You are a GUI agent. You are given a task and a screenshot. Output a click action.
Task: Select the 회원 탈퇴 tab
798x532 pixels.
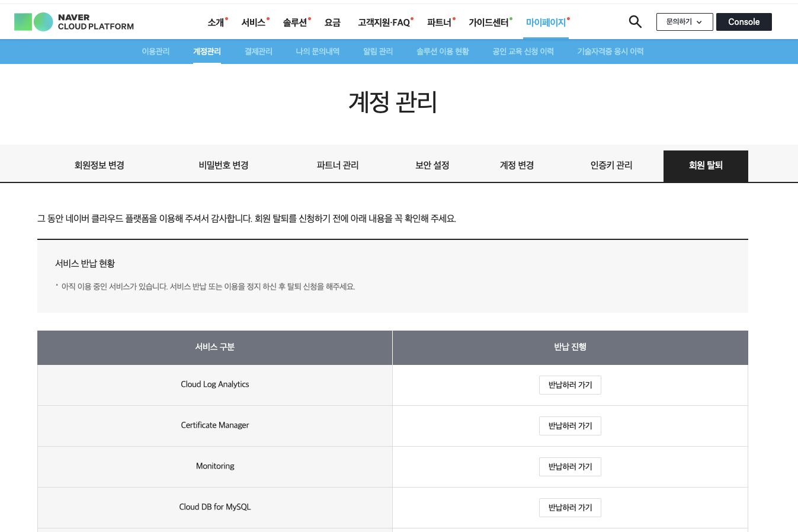tap(706, 166)
